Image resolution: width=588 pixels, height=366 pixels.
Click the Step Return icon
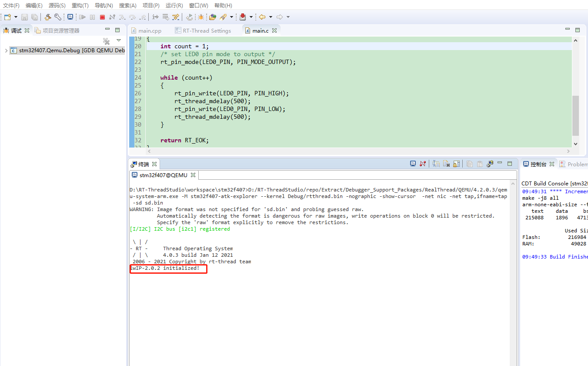(143, 17)
